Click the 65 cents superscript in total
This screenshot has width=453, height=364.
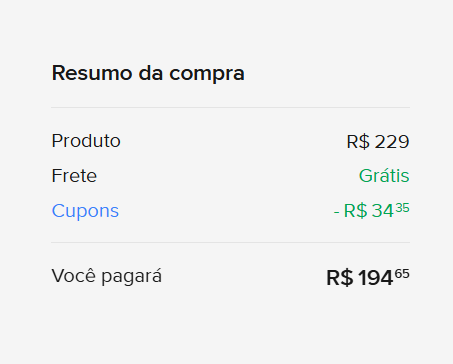coord(402,274)
